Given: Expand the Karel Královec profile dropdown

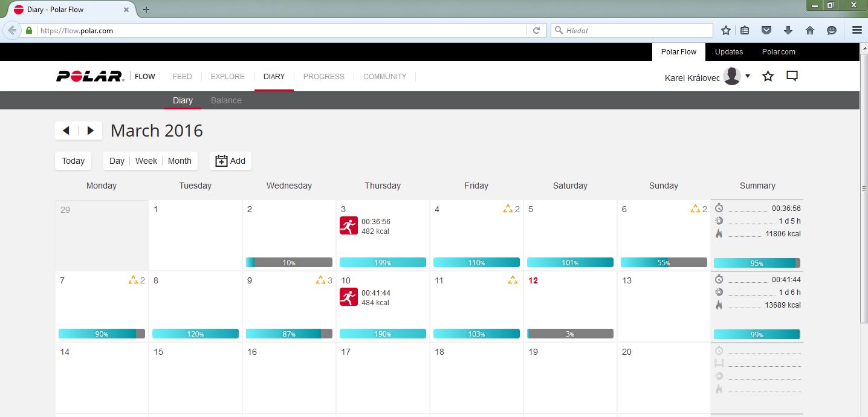Looking at the screenshot, I should coord(748,76).
